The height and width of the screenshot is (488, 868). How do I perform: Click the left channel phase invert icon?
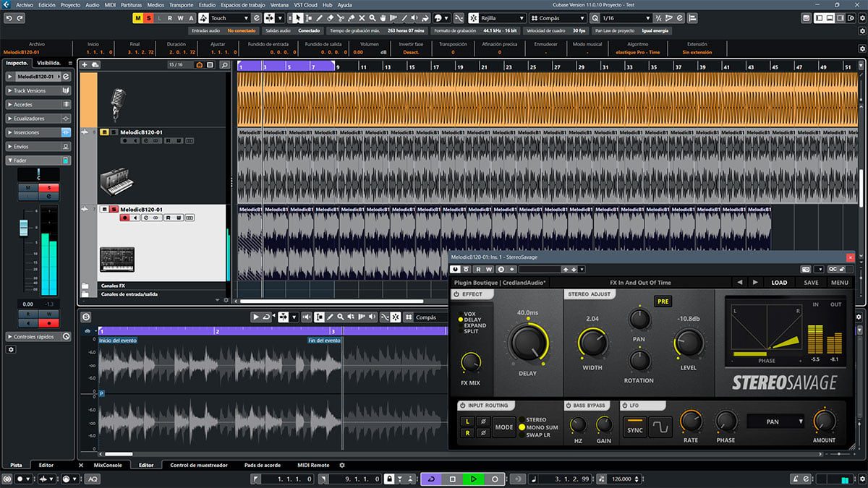pos(483,421)
